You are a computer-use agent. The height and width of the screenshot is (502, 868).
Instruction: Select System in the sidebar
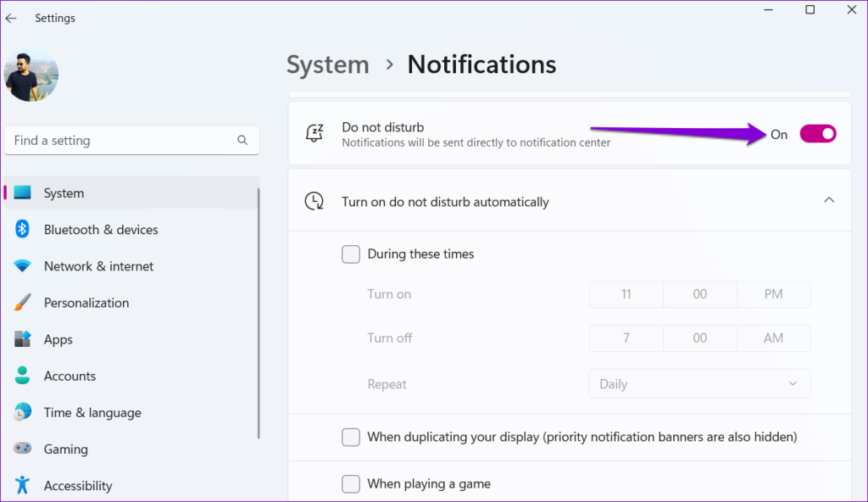[64, 192]
